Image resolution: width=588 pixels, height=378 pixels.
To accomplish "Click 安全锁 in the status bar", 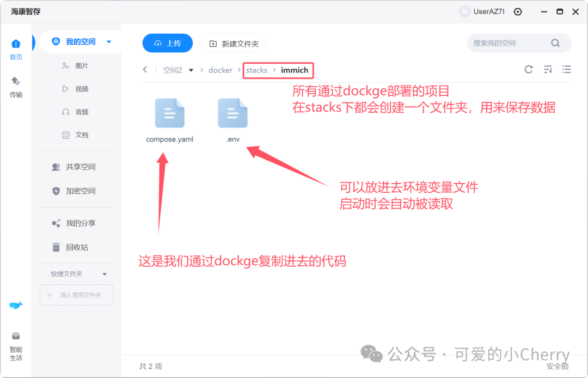I will coord(558,367).
